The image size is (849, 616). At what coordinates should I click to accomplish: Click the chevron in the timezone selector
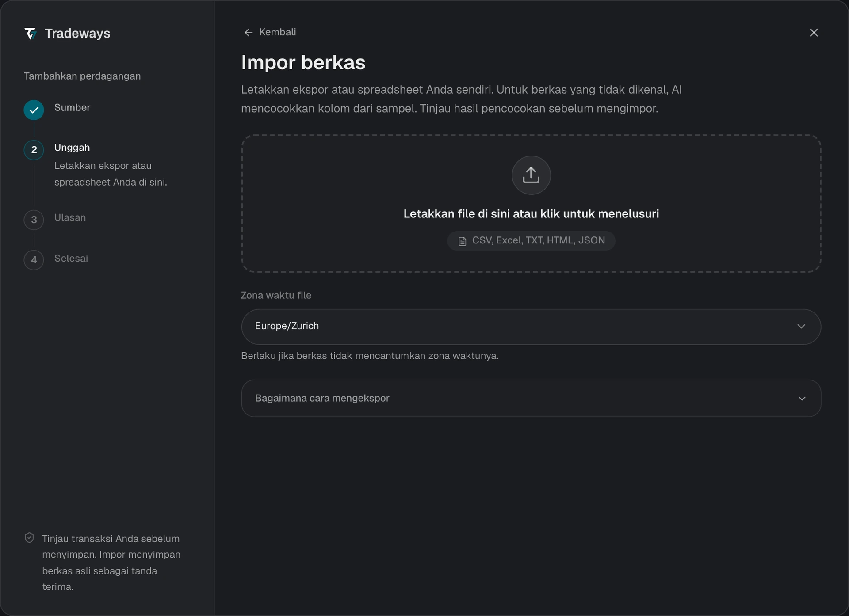(801, 327)
